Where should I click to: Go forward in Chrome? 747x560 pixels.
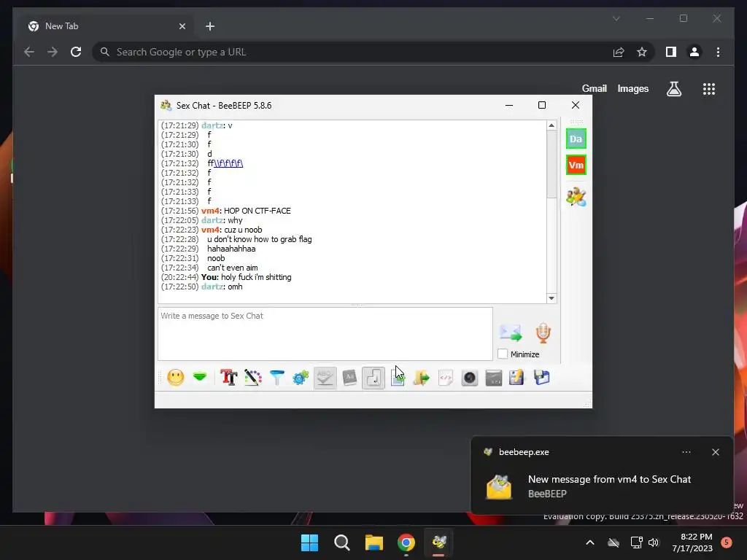coord(53,52)
